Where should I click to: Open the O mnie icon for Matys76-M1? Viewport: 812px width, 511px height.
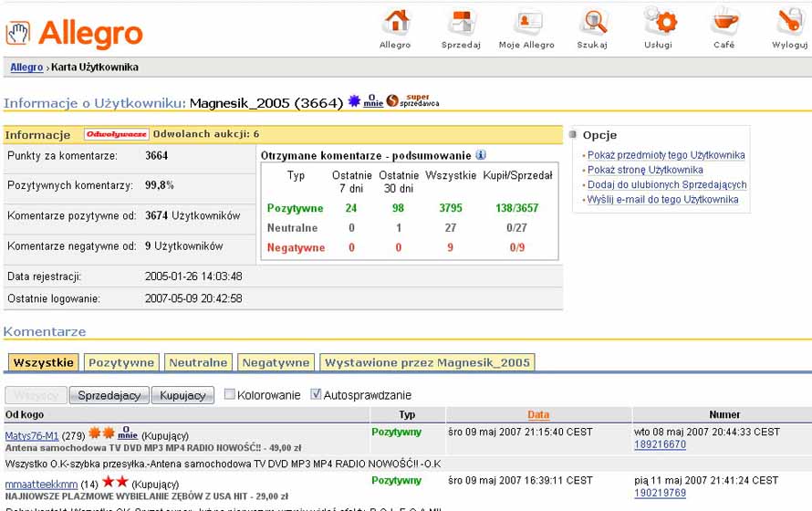128,433
